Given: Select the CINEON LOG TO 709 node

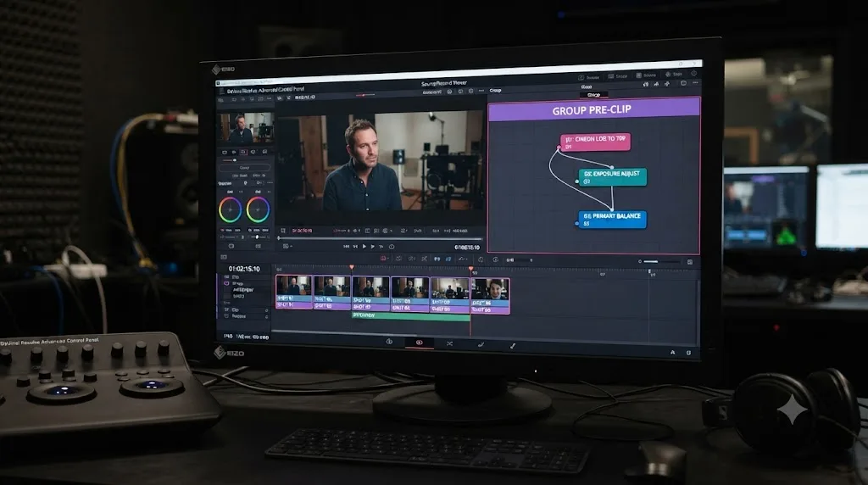Looking at the screenshot, I should tap(595, 142).
